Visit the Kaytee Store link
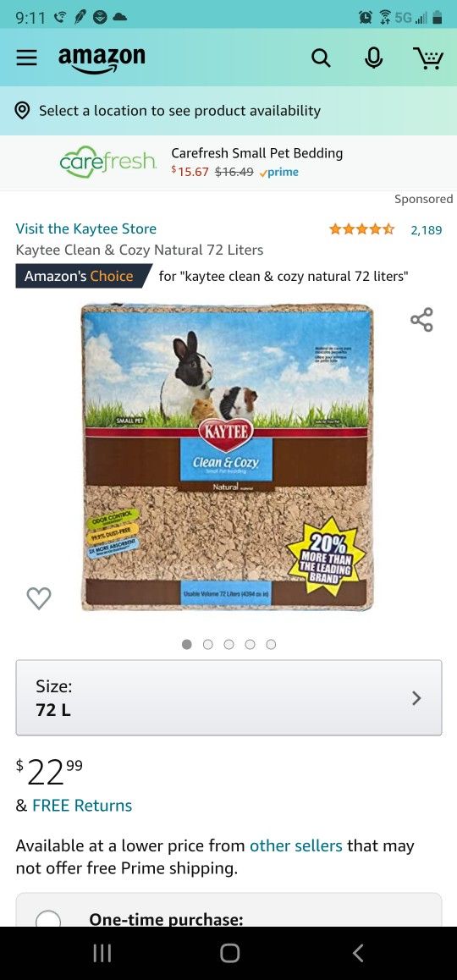 (x=86, y=228)
